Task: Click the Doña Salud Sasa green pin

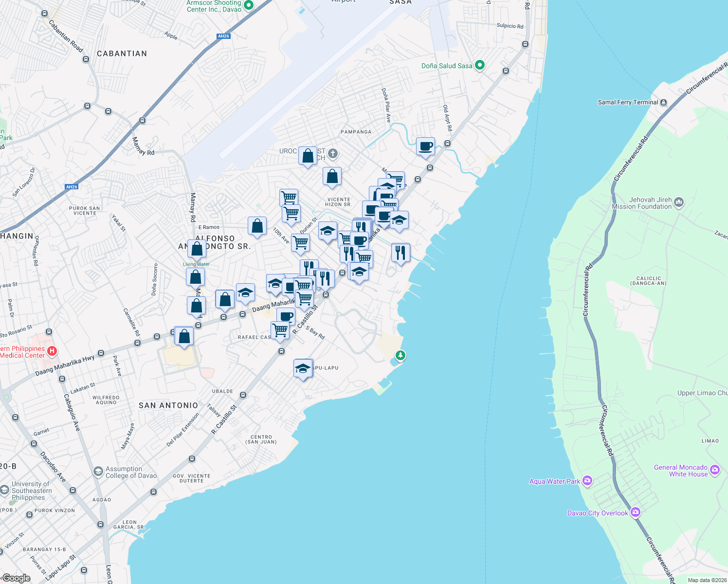Action: coord(479,65)
